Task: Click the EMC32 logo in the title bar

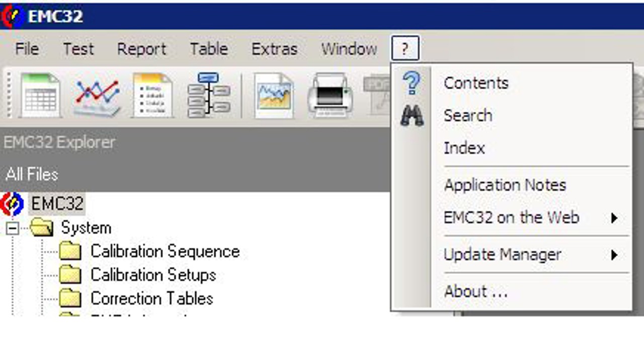Action: click(x=13, y=16)
